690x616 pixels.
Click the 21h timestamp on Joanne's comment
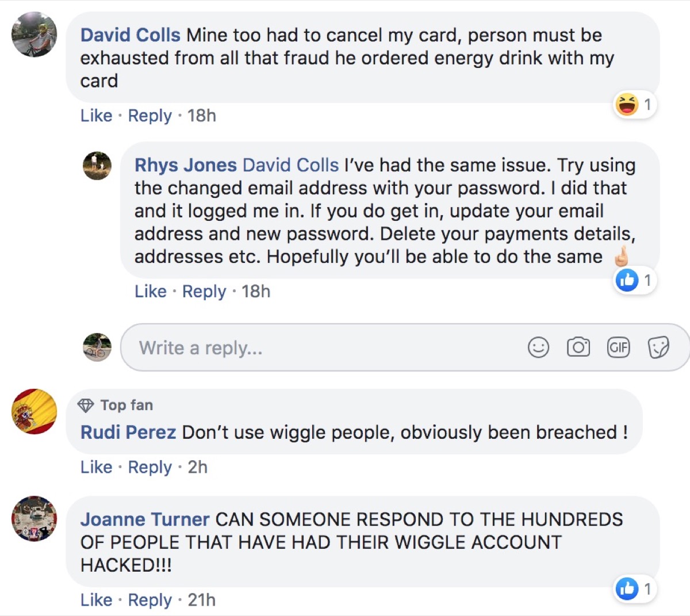click(201, 600)
